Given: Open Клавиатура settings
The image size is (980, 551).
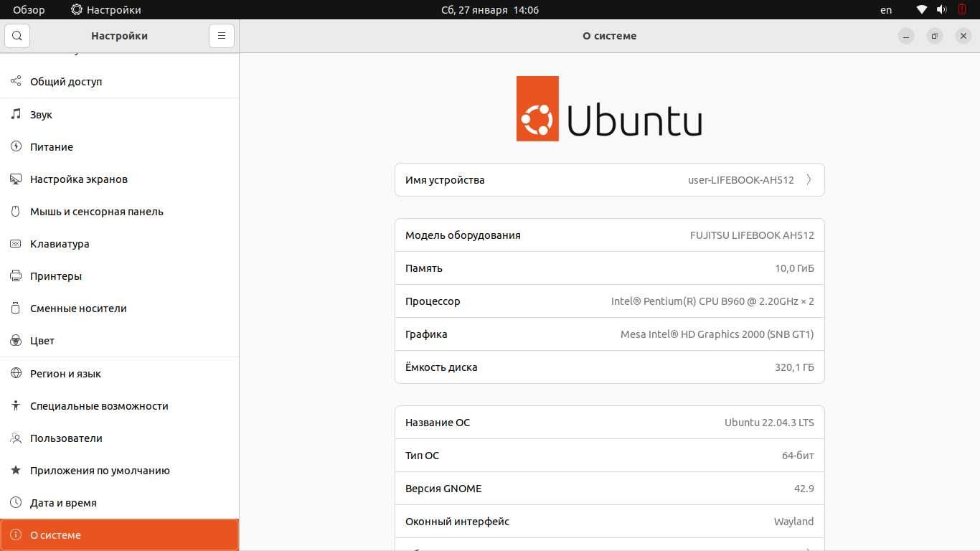Looking at the screenshot, I should coord(119,243).
